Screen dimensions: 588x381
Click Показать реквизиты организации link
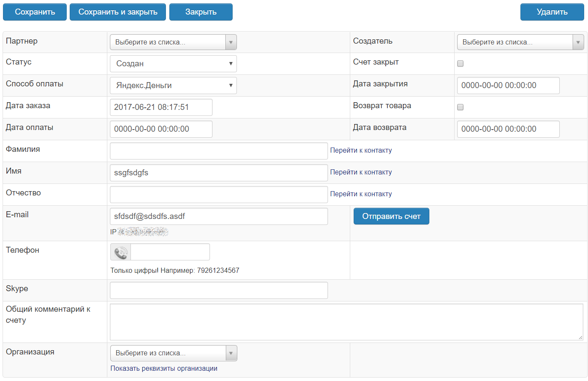(164, 369)
